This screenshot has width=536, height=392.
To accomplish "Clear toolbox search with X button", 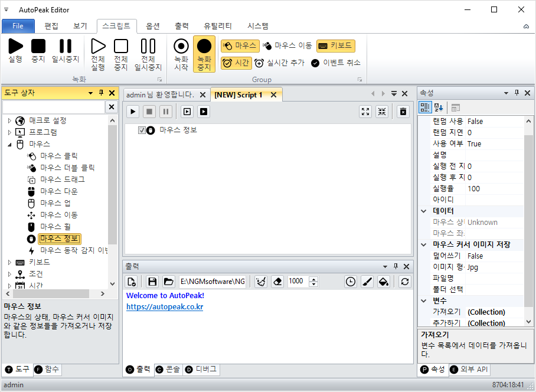I will click(x=112, y=107).
